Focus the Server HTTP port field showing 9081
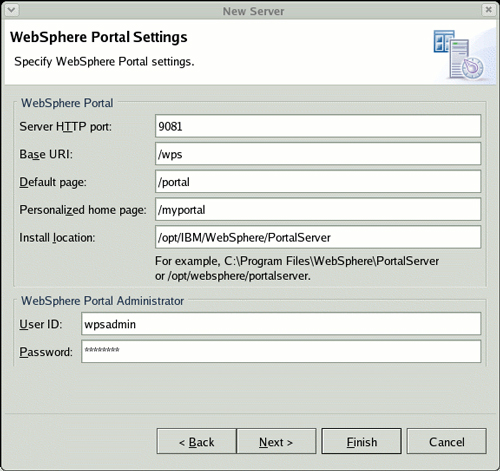 pos(318,126)
